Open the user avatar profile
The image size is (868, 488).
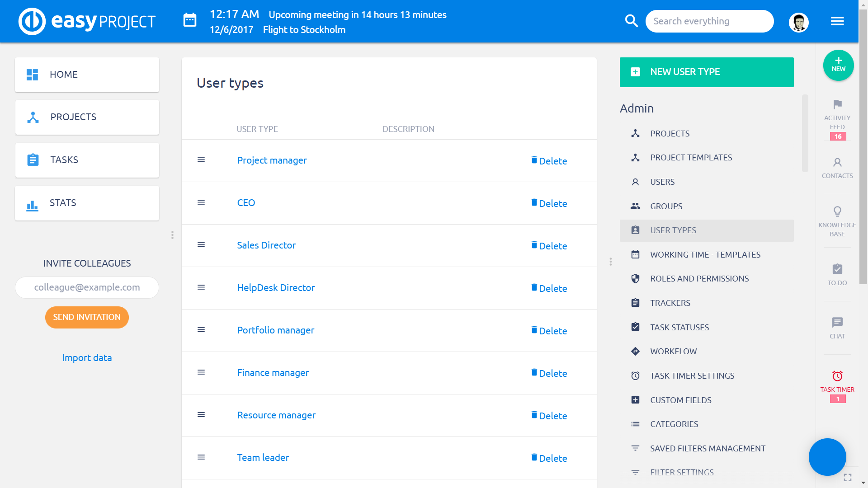tap(799, 22)
